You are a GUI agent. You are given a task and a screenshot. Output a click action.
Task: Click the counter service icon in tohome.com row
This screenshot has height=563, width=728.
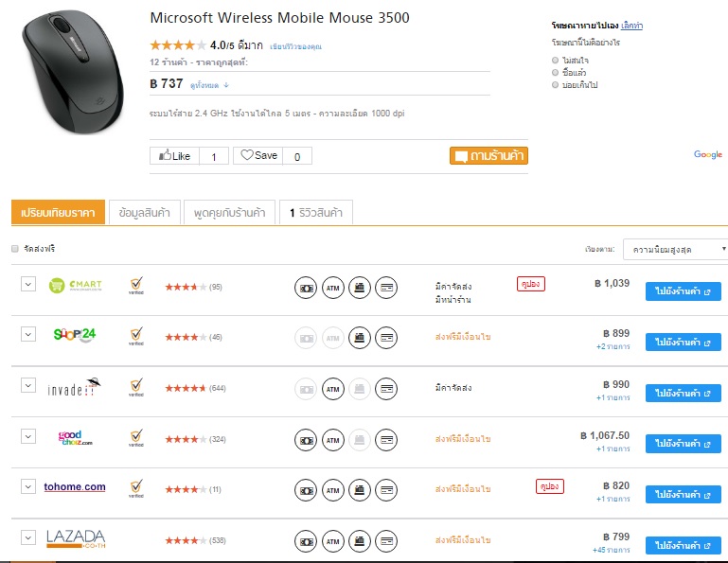[x=360, y=490]
